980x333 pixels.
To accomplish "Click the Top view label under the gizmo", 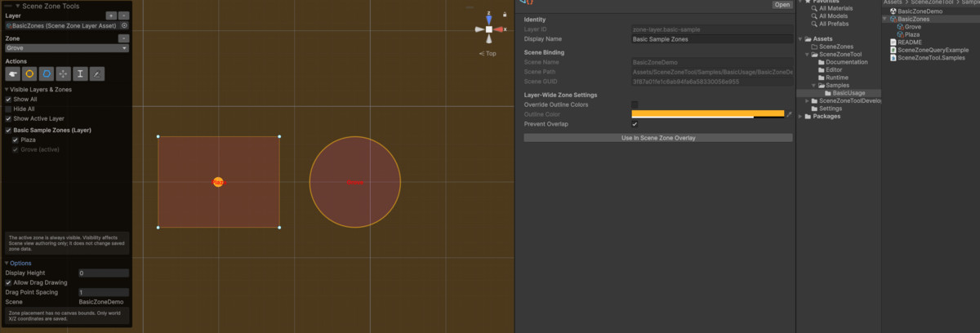I will pyautogui.click(x=488, y=53).
